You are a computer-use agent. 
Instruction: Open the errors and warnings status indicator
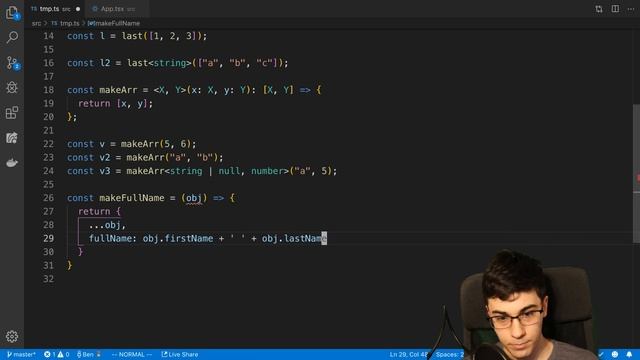[x=56, y=354]
